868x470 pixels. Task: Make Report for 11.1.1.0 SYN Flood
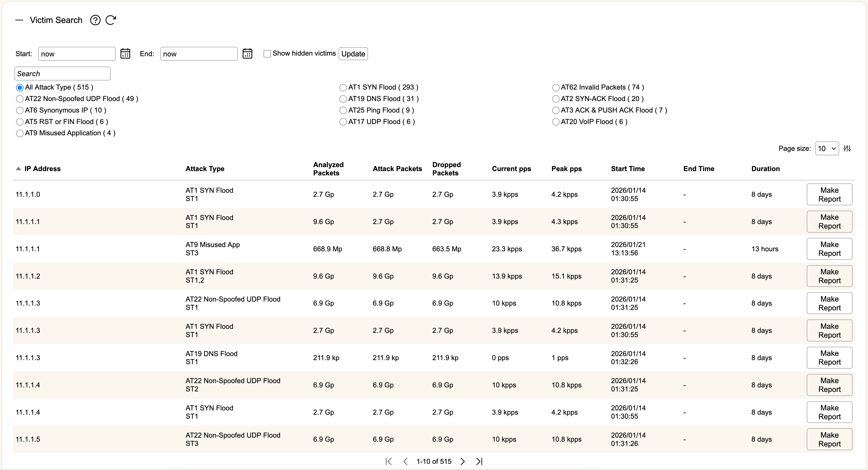click(x=829, y=195)
